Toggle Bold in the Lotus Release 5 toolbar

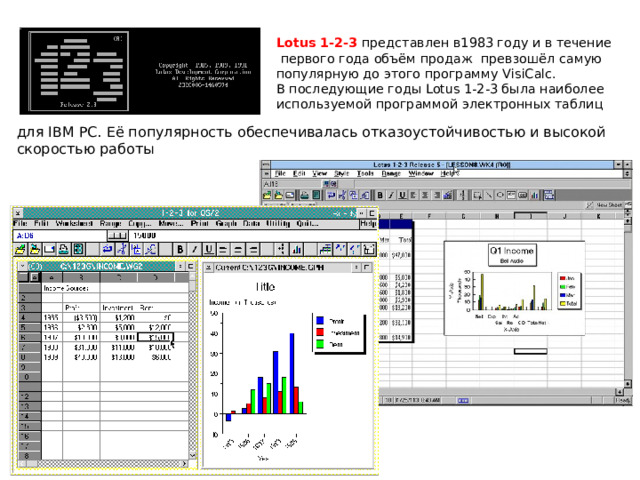pyautogui.click(x=380, y=195)
